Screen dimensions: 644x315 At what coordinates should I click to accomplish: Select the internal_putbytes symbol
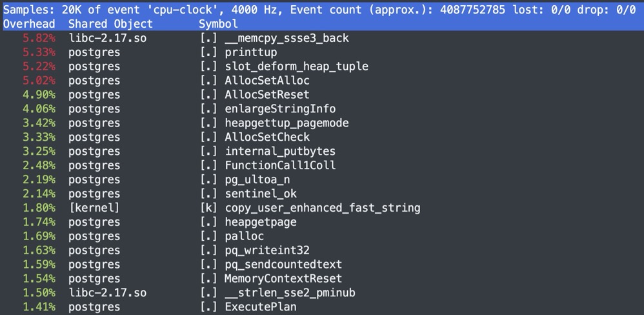pos(280,151)
